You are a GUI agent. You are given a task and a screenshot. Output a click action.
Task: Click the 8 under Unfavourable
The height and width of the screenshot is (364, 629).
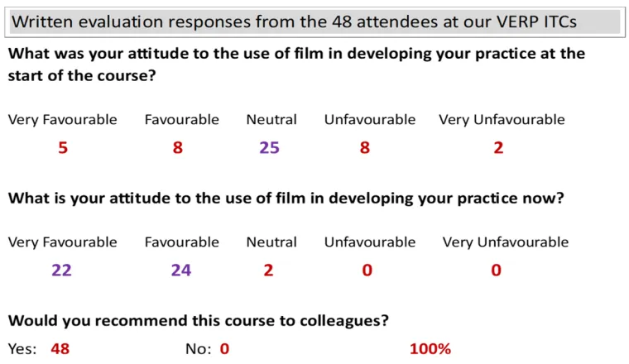[x=365, y=148]
